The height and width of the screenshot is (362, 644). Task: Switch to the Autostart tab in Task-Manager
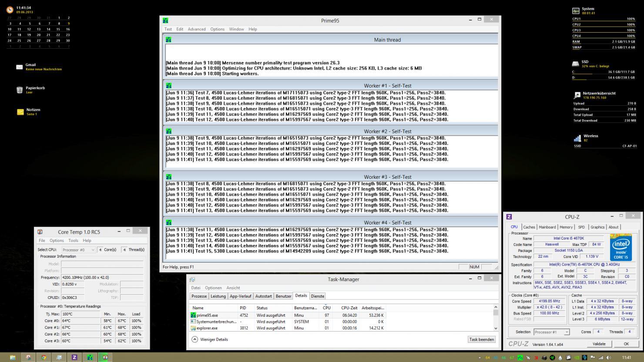(x=263, y=296)
